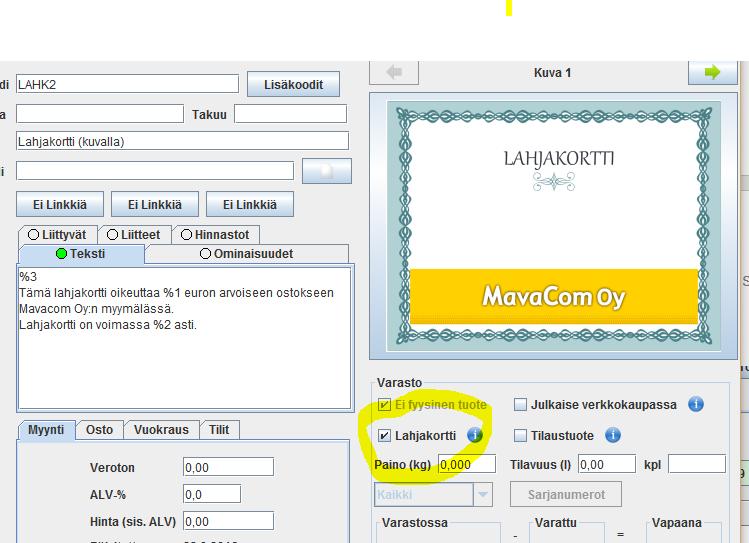Switch to the Hinnastot tab
This screenshot has width=749, height=543.
pyautogui.click(x=216, y=235)
